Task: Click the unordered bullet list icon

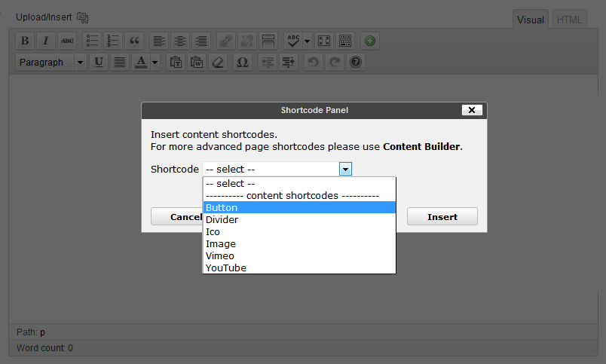Action: tap(93, 41)
